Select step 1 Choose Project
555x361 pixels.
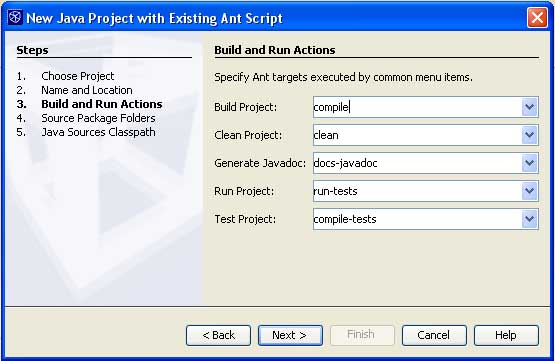78,76
